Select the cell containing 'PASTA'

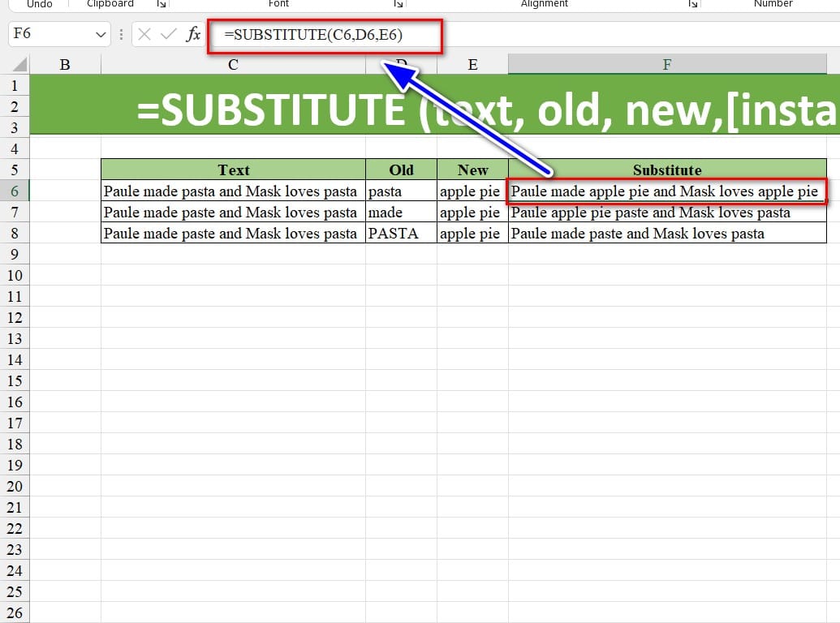(x=401, y=234)
